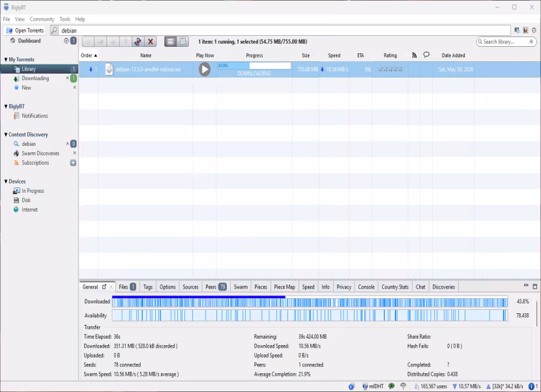Click the Open Torrents button
The height and width of the screenshot is (392, 541).
coord(25,31)
